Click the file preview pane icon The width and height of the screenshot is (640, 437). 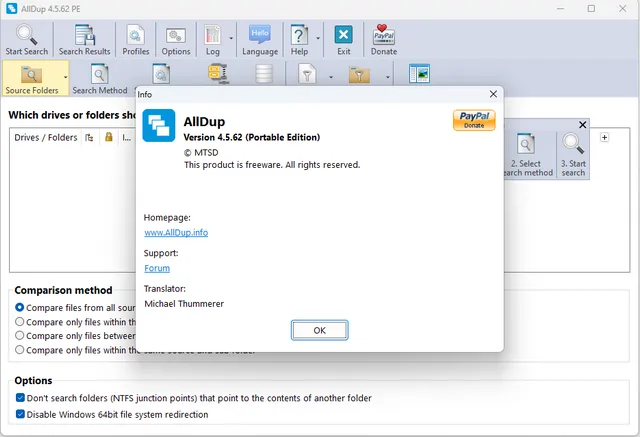[419, 74]
